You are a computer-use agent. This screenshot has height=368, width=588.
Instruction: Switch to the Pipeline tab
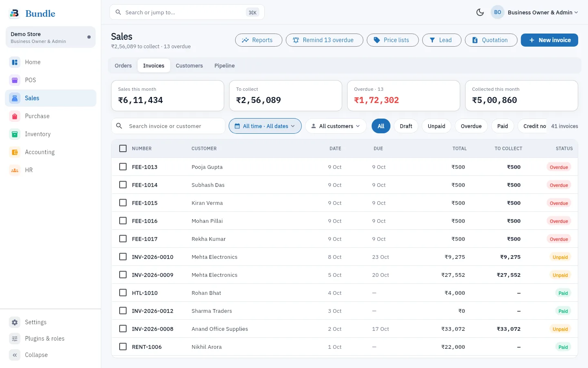point(225,65)
